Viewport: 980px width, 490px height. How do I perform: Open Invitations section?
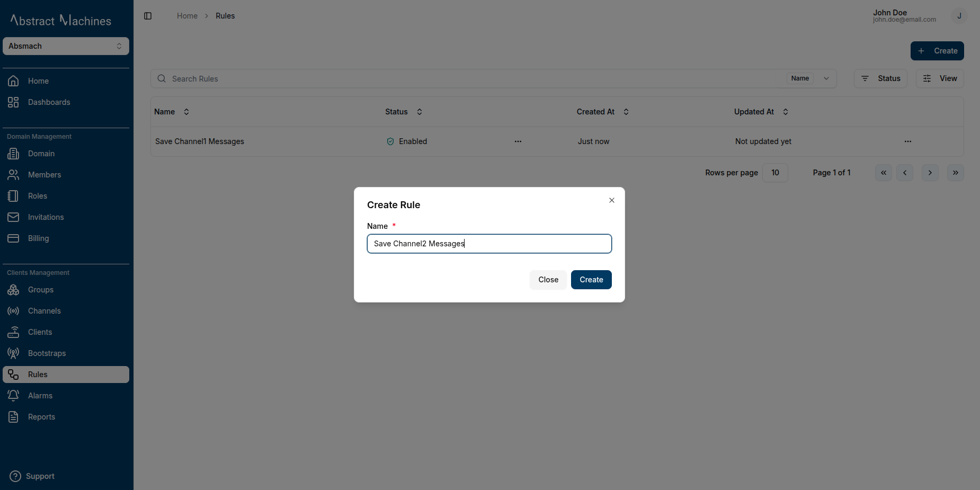pos(66,217)
